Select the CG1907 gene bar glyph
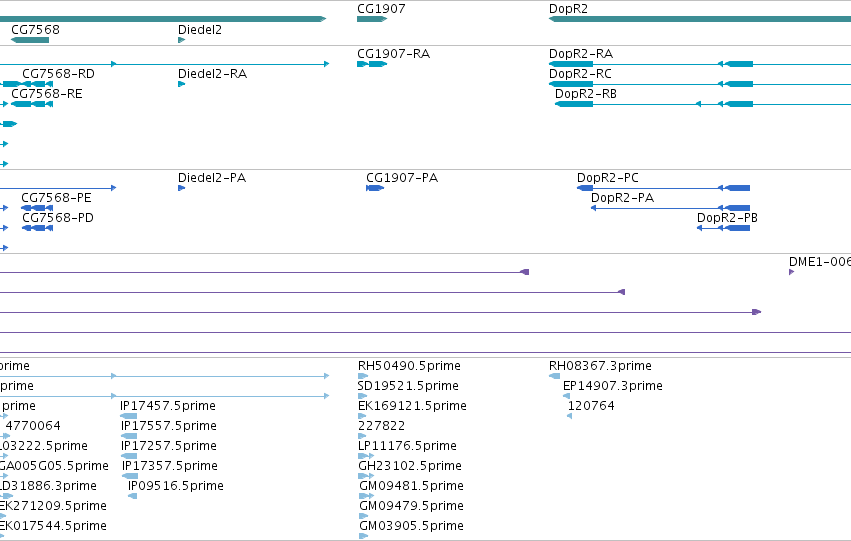This screenshot has width=851, height=541. coord(372,19)
